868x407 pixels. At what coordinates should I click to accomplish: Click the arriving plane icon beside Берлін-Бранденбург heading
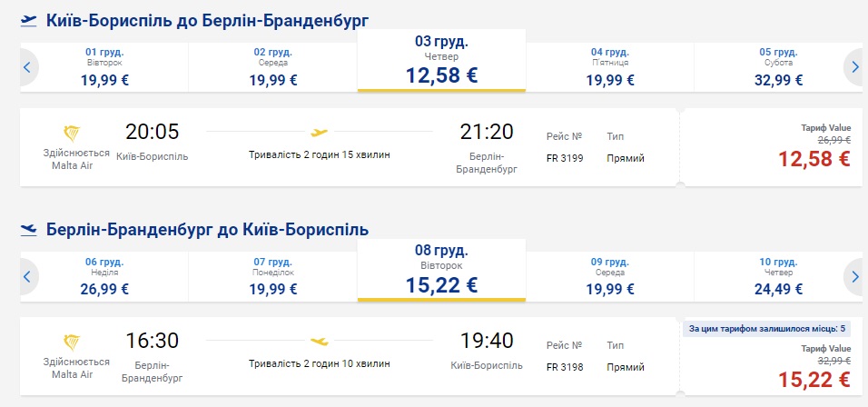29,228
